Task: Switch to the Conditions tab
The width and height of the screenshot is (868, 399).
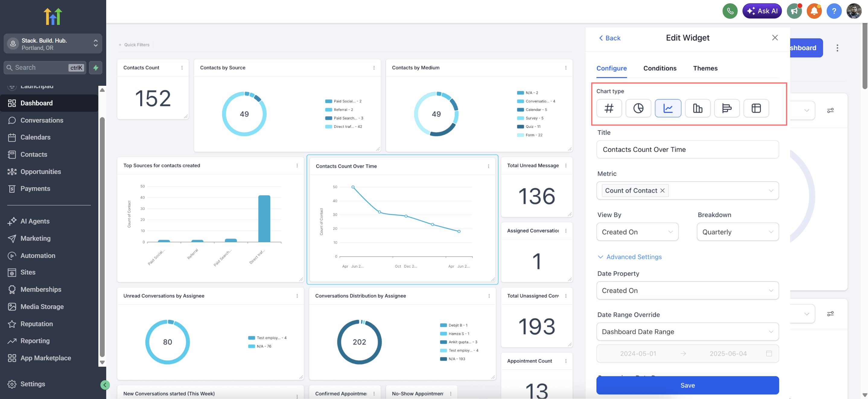Action: [660, 68]
